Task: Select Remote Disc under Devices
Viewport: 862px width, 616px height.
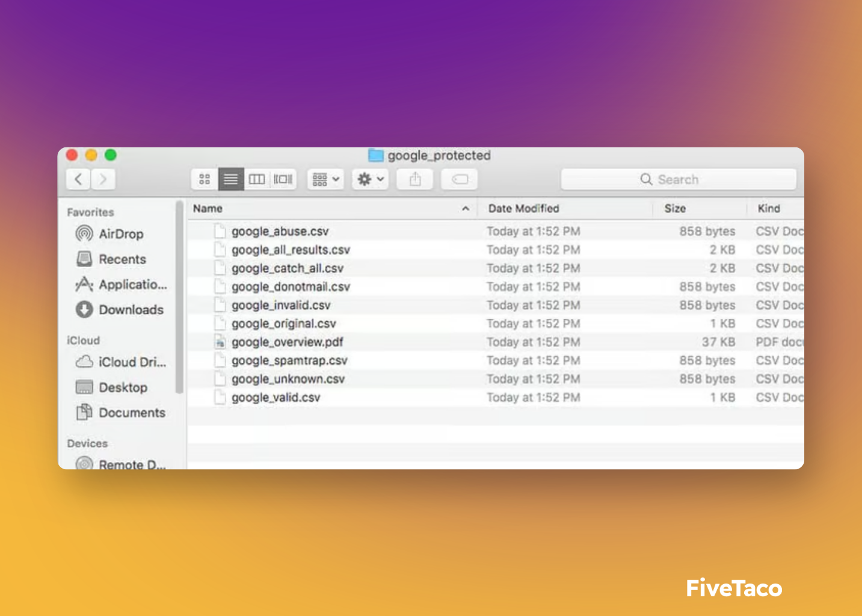Action: click(120, 464)
